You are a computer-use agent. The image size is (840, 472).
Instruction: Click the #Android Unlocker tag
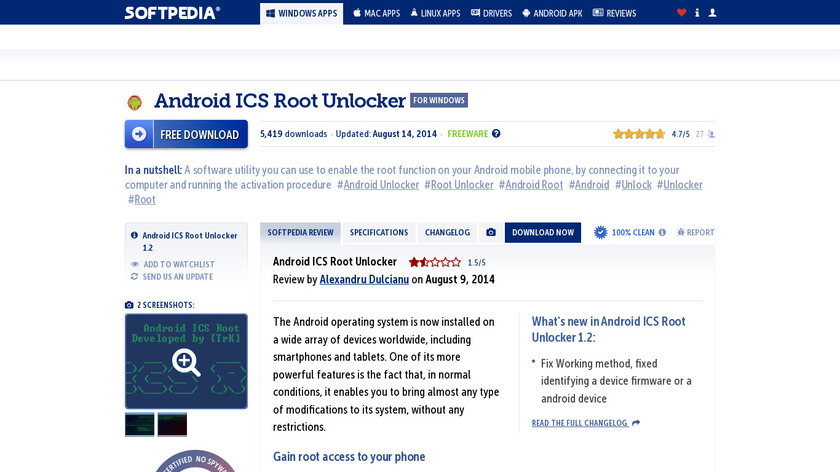tap(378, 185)
